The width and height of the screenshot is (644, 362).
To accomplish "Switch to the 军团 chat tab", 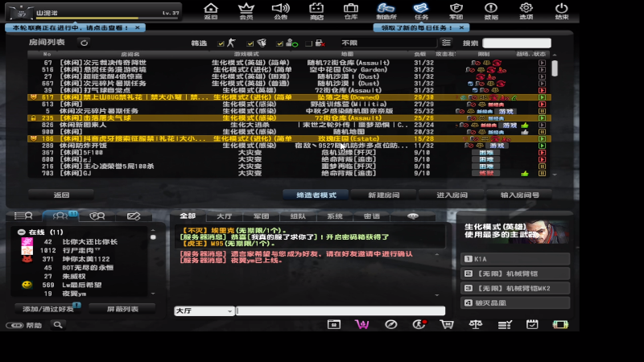I will pos(261,216).
